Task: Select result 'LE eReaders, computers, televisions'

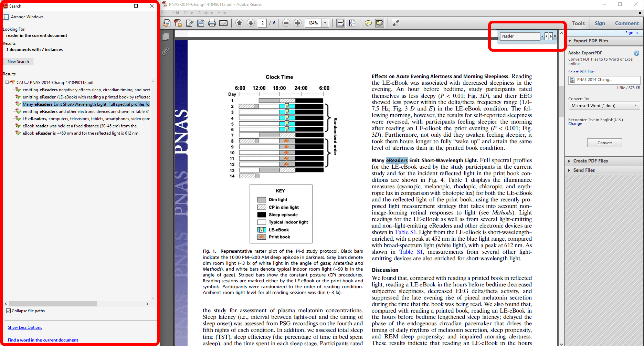Action: (x=86, y=119)
